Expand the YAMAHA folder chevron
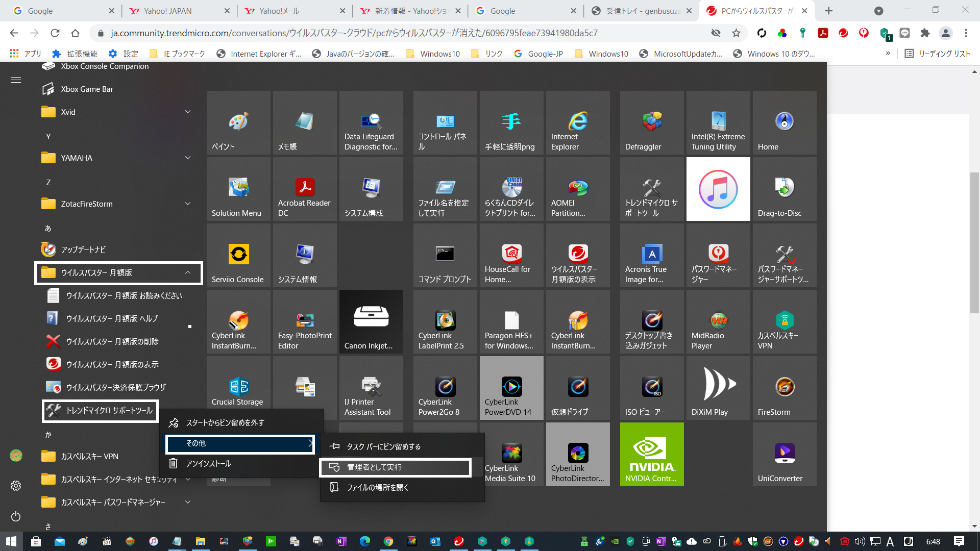The image size is (980, 551). click(188, 158)
